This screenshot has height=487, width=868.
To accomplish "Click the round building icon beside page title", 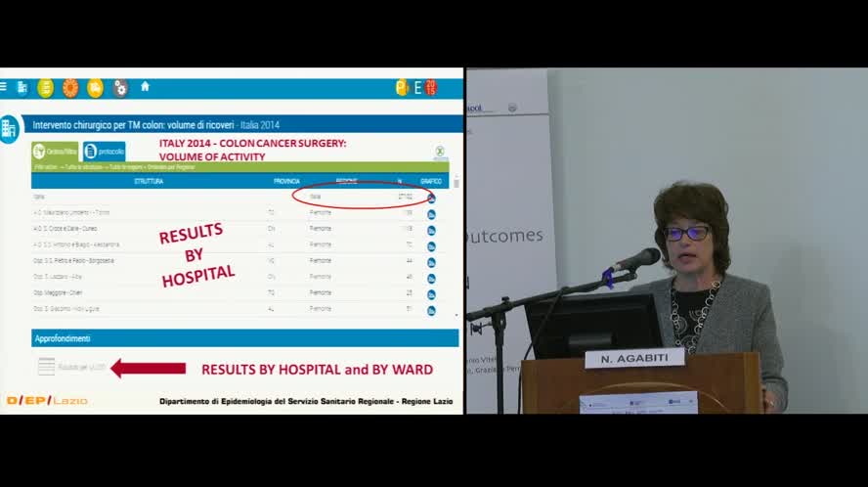I will [x=9, y=129].
